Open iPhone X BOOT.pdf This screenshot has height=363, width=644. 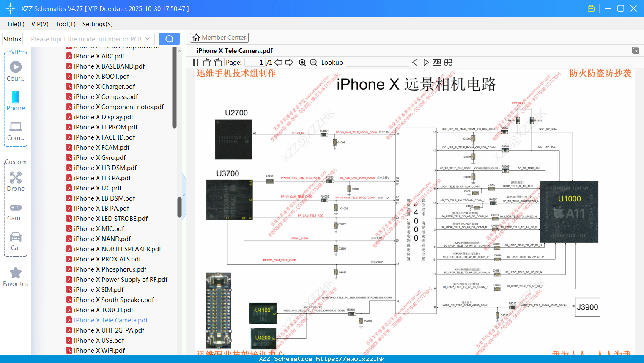click(101, 77)
